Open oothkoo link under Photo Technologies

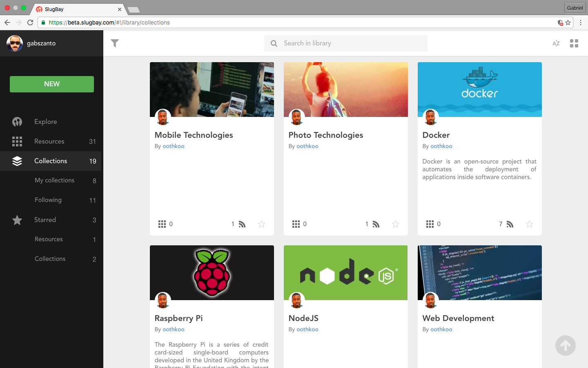[307, 146]
